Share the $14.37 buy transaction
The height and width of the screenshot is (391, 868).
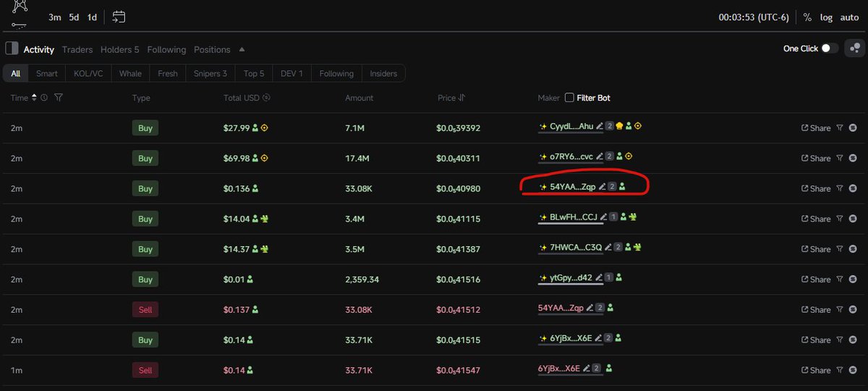[x=816, y=249]
